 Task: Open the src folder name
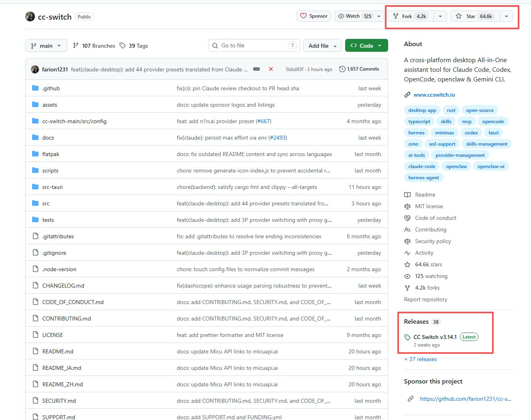point(46,203)
